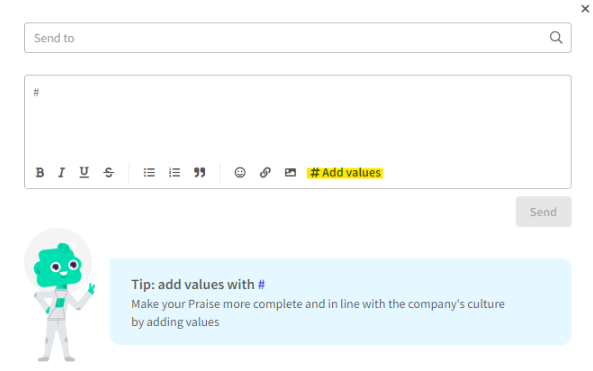Open the emoji picker

point(240,172)
